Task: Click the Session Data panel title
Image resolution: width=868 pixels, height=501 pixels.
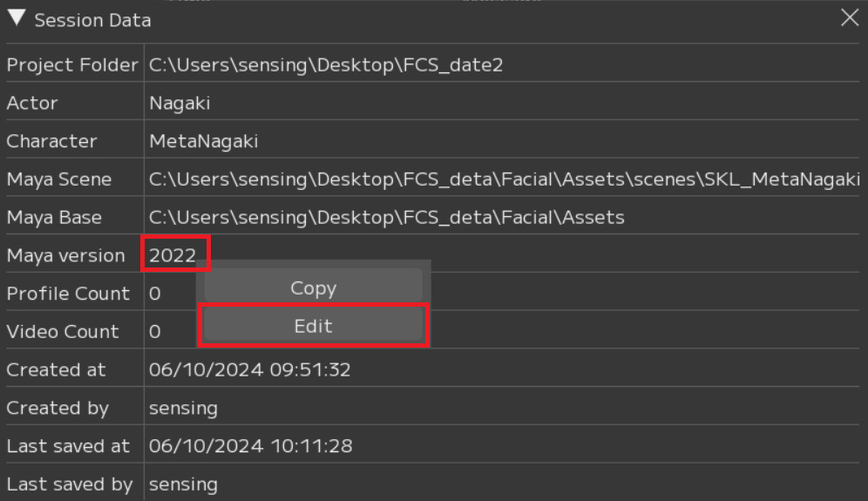Action: pyautogui.click(x=92, y=19)
